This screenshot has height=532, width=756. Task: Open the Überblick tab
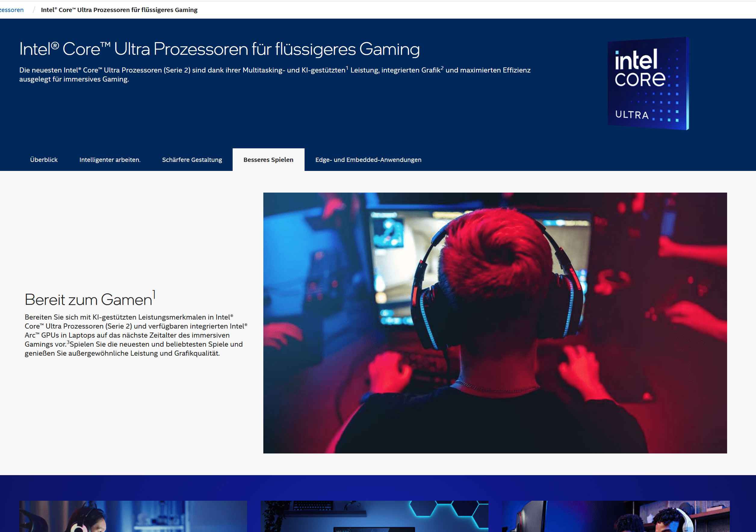point(44,160)
